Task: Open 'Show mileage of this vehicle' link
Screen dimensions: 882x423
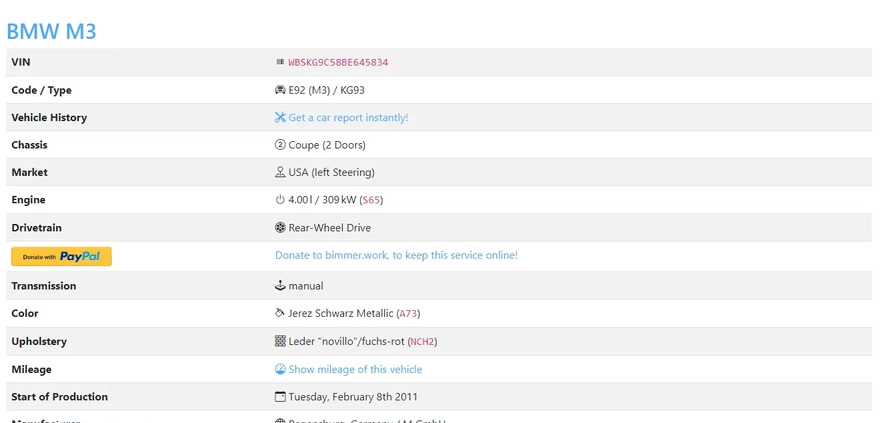Action: (356, 369)
